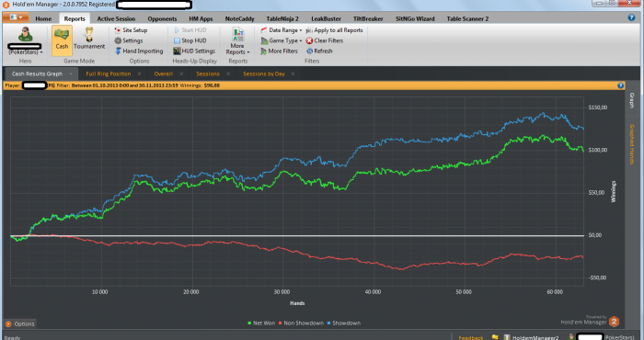Switch to the Home ribbon tab
The height and width of the screenshot is (340, 644).
(x=43, y=19)
